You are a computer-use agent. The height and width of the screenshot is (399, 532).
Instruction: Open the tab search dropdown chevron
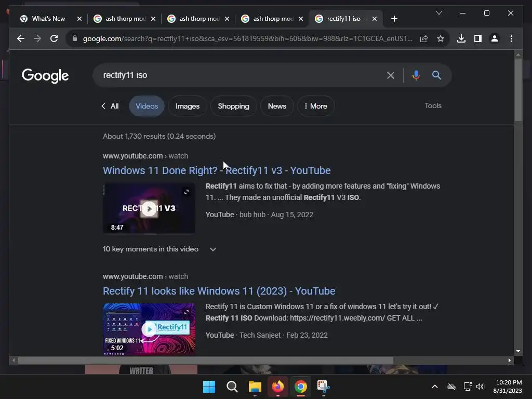(438, 13)
